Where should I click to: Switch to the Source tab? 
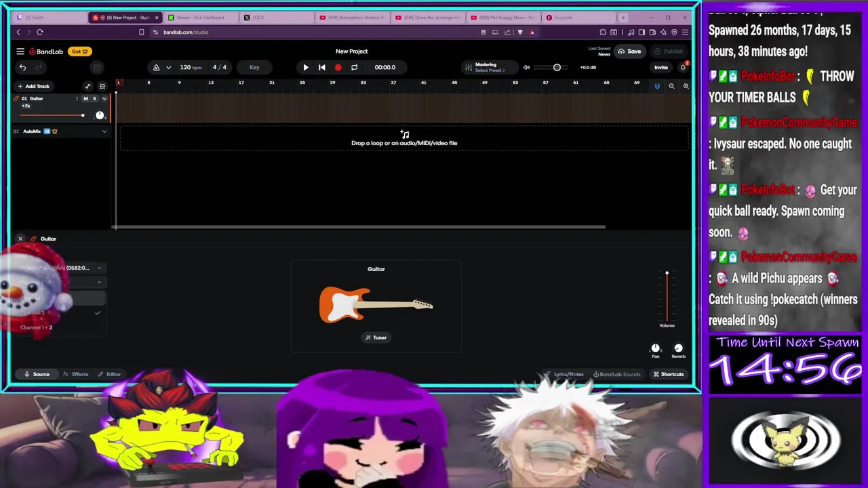click(37, 374)
